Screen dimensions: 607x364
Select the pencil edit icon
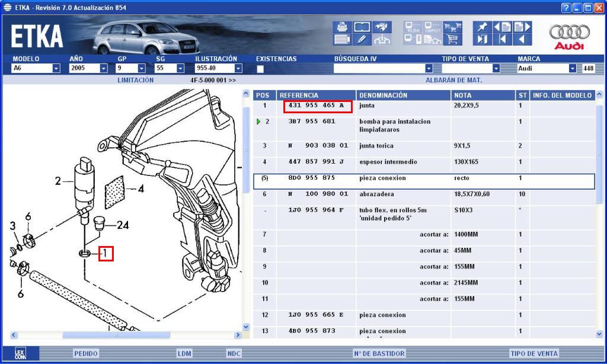pos(362,39)
